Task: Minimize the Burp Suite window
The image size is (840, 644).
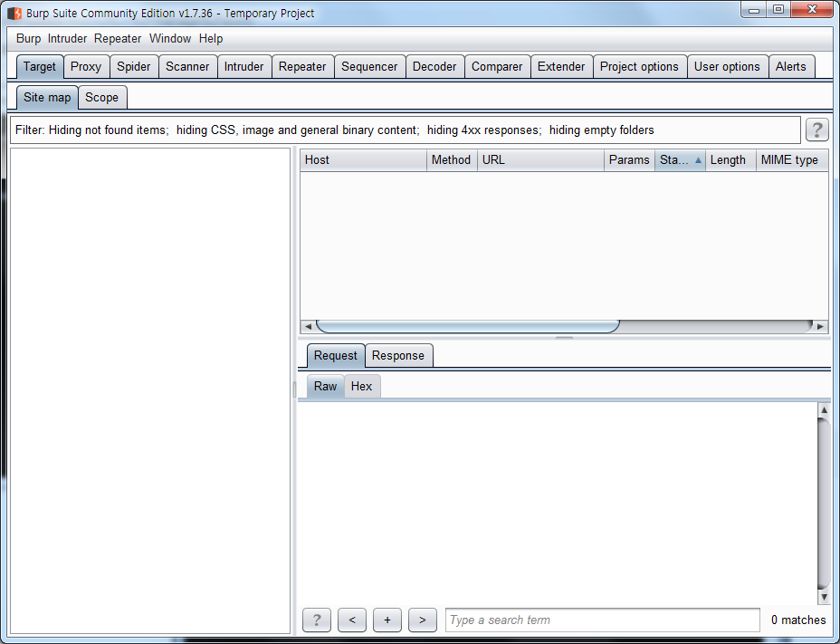Action: [x=754, y=10]
